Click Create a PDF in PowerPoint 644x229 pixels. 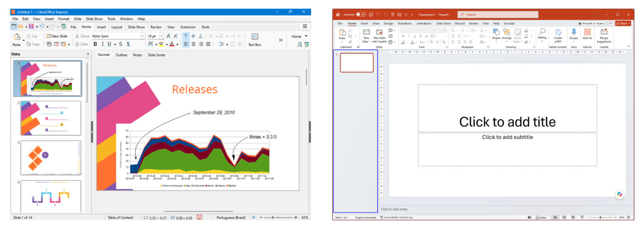pos(558,36)
